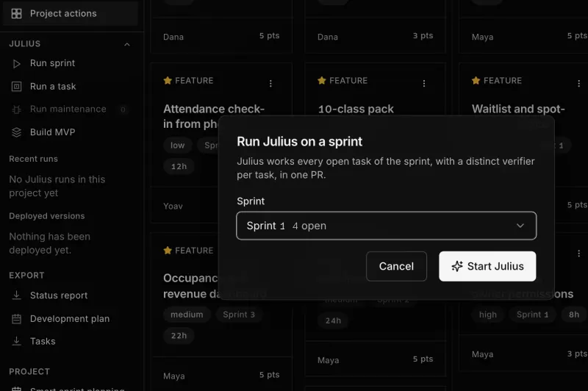Click the Project actions grid icon
This screenshot has width=588, height=391.
(x=16, y=13)
